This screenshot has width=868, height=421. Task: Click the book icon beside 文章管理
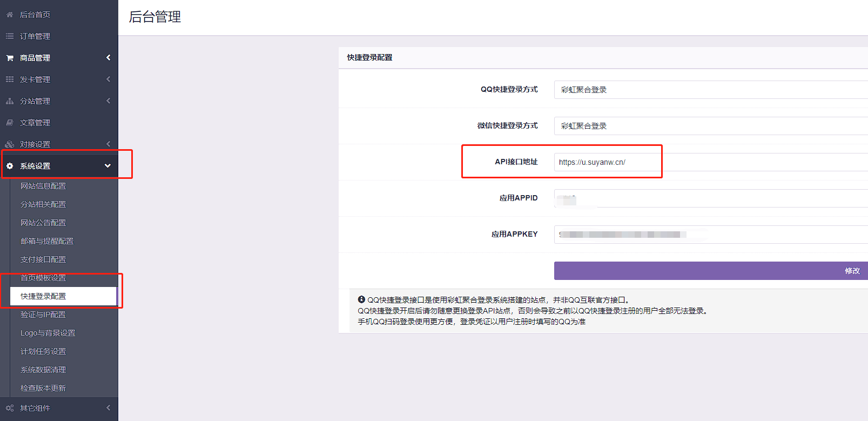[x=10, y=123]
